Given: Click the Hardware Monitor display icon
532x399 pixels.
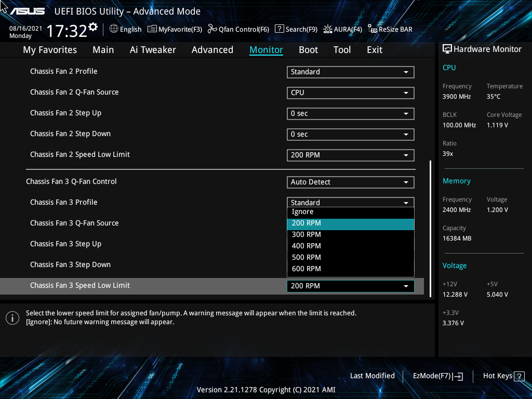Looking at the screenshot, I should point(447,49).
